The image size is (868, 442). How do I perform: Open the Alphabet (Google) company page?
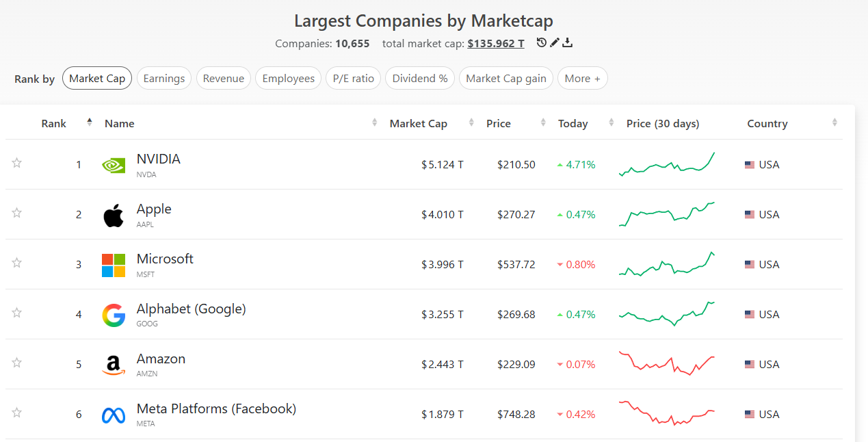click(191, 309)
